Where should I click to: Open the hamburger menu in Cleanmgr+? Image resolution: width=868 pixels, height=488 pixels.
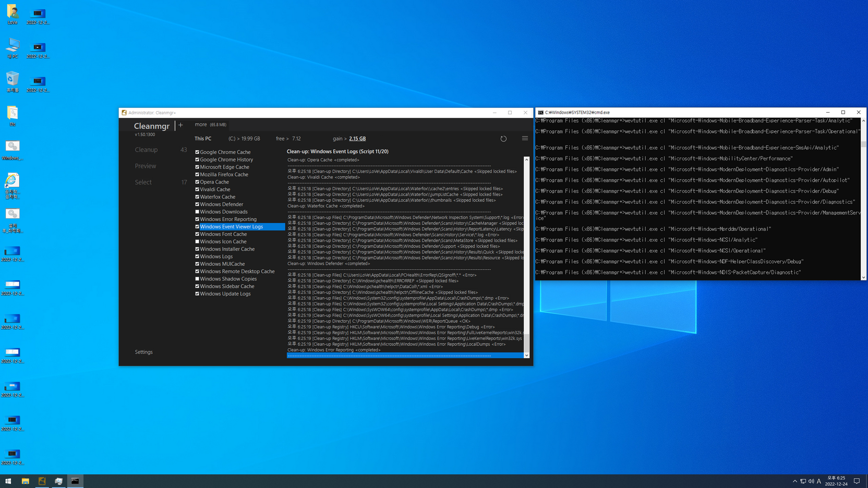point(525,139)
